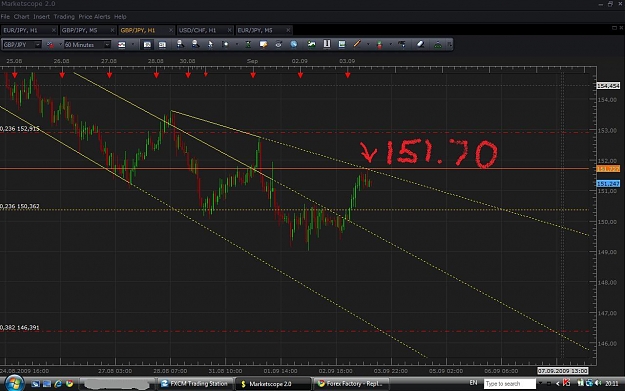Select the pointer cursor tool
Viewport: 625px width, 391px height.
pyautogui.click(x=210, y=45)
